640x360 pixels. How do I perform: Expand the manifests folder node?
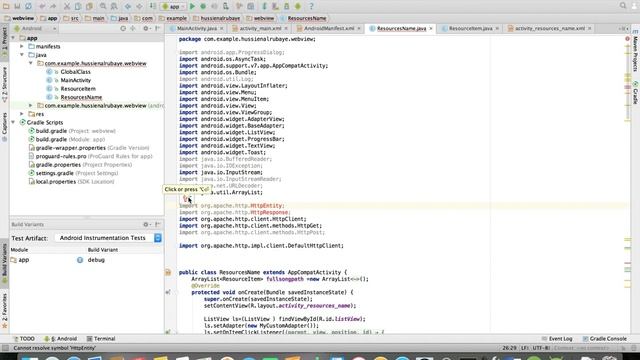tap(22, 47)
